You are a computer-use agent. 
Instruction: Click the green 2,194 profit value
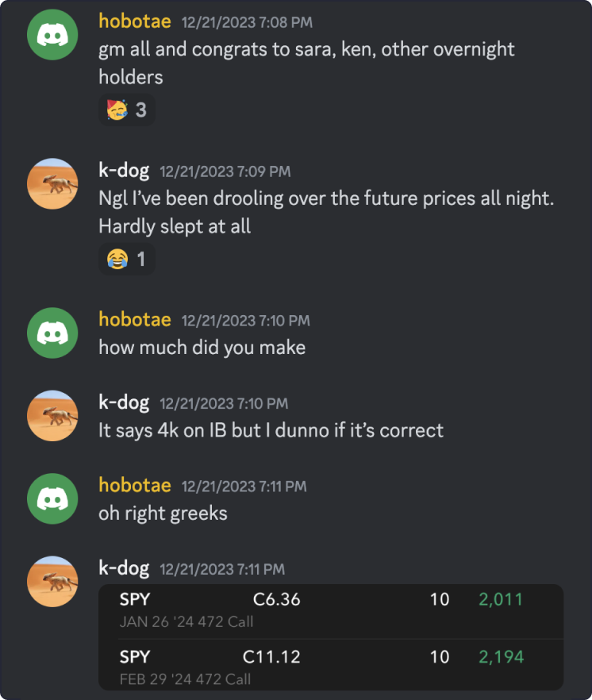click(500, 657)
